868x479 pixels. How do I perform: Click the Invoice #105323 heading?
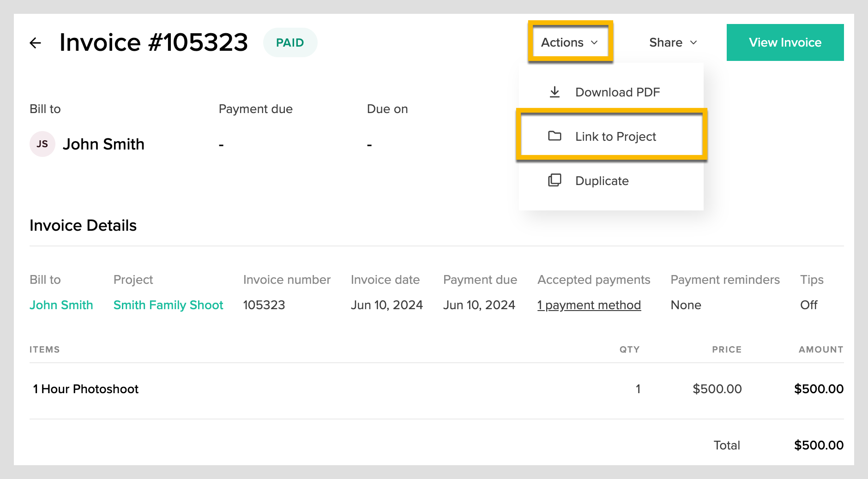[154, 42]
